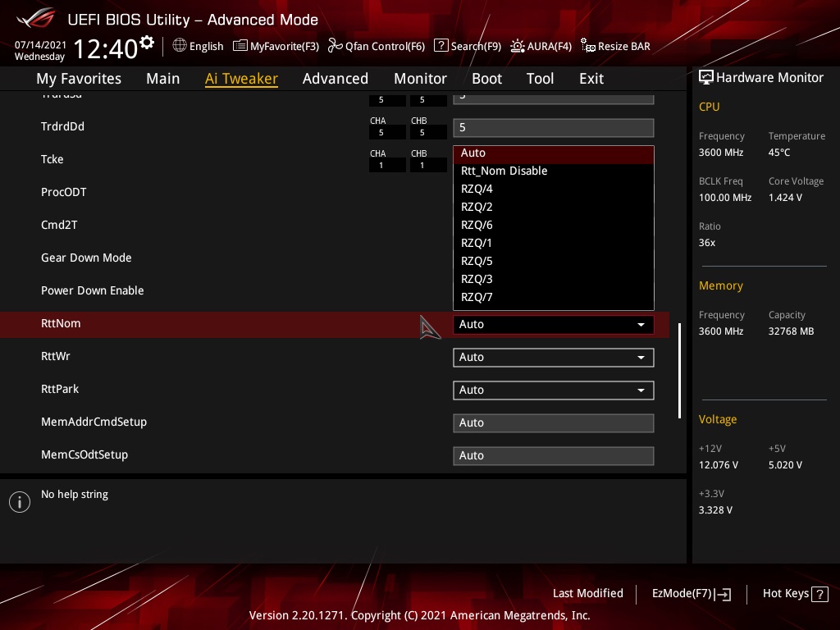The image size is (840, 630).
Task: Click the CPU temperature 45°C value
Action: point(779,153)
